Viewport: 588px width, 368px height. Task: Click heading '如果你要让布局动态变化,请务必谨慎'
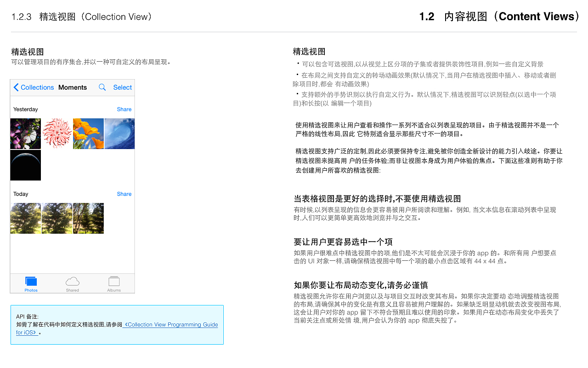point(361,285)
